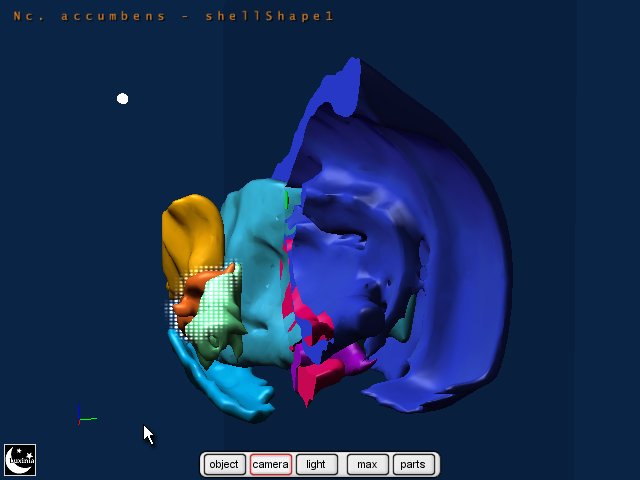The image size is (640, 480).
Task: Enable light control mode
Action: pyautogui.click(x=316, y=464)
